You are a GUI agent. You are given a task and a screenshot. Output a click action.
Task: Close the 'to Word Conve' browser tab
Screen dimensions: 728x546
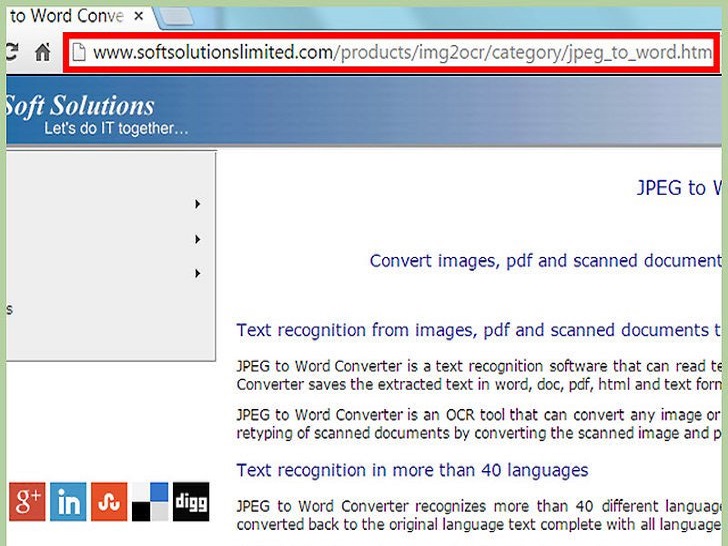[138, 16]
